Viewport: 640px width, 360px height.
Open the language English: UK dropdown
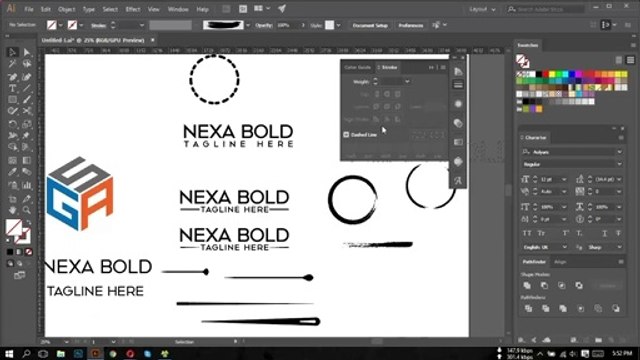(564, 247)
